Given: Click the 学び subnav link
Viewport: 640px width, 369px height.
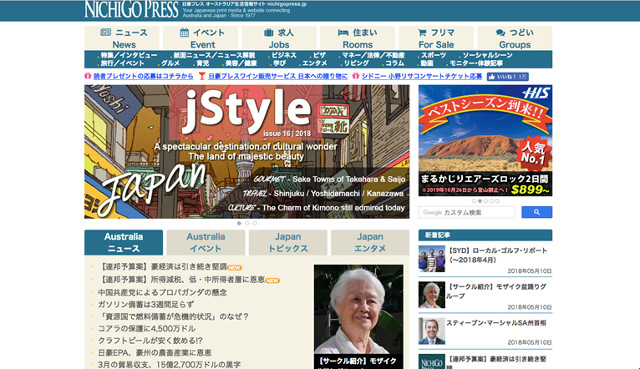Looking at the screenshot, I should click(x=280, y=63).
